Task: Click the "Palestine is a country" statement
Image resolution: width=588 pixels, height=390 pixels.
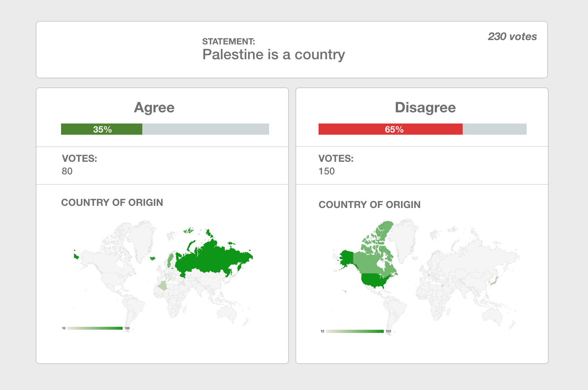Action: 273,55
